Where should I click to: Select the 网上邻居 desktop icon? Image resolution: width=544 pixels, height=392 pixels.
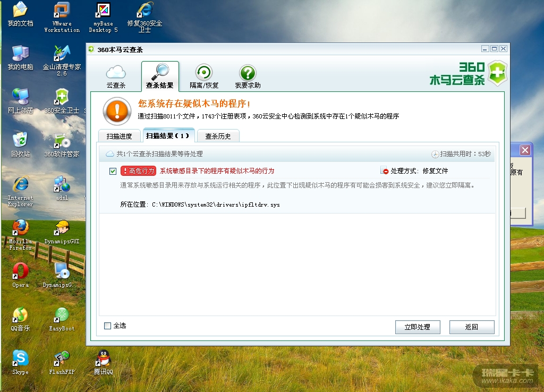tap(21, 101)
